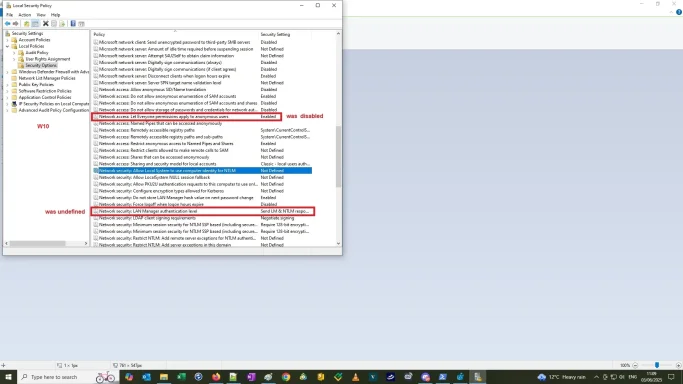Open OneNote from the taskbar
Screen dimensions: 683x384
tap(251, 377)
